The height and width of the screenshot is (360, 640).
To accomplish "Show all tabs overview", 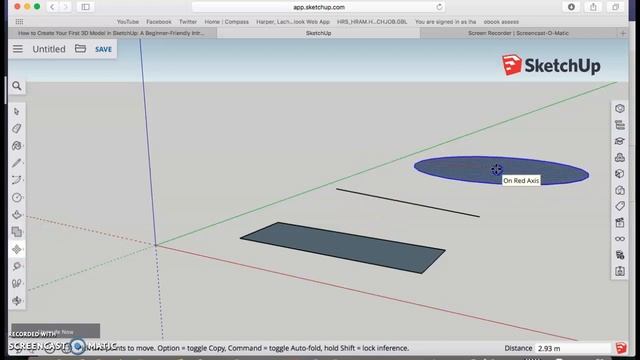I will pos(615,7).
